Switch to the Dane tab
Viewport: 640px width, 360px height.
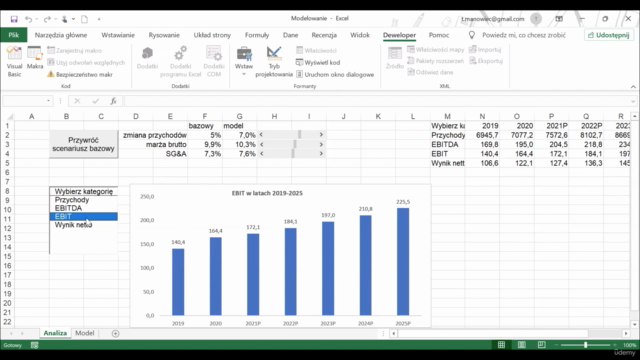tap(291, 35)
